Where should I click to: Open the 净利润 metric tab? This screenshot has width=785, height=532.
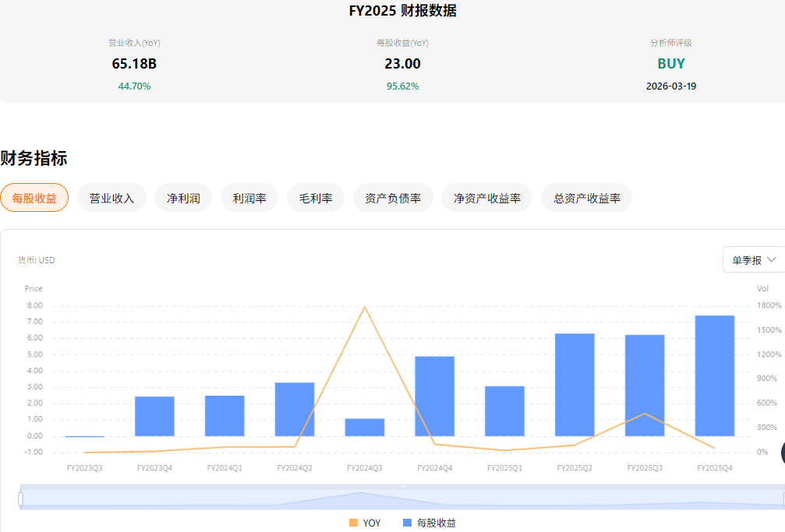183,198
